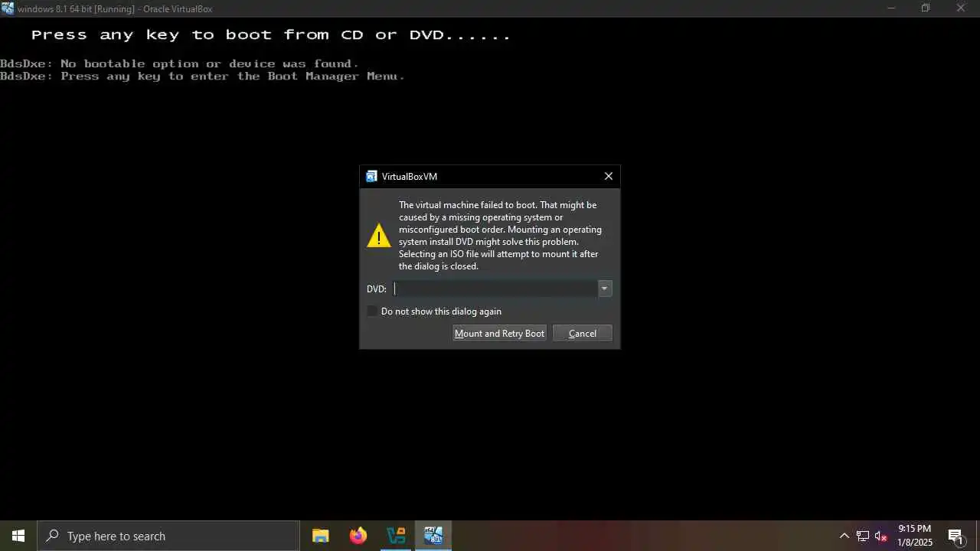Open the notification center icon
Viewport: 980px width, 551px height.
[955, 536]
